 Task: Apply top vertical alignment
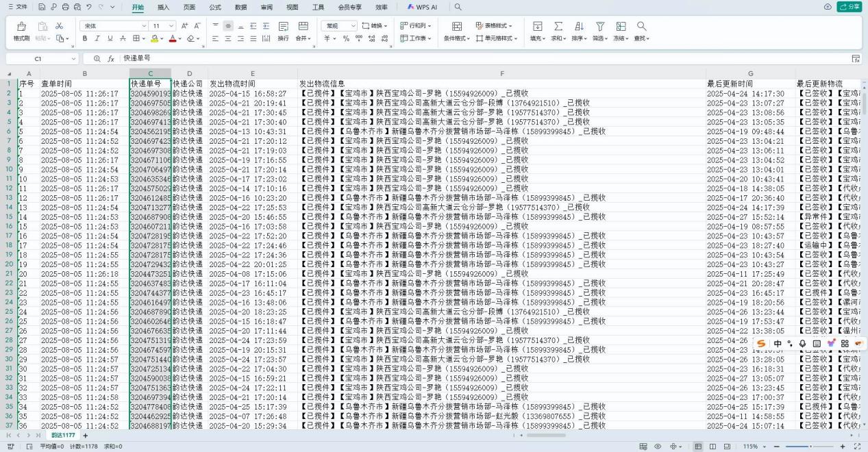pos(215,25)
